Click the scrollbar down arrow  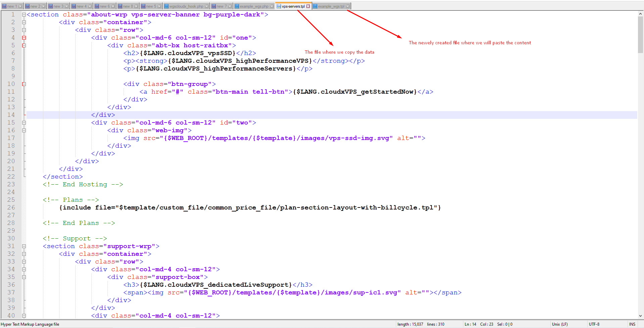click(x=640, y=316)
